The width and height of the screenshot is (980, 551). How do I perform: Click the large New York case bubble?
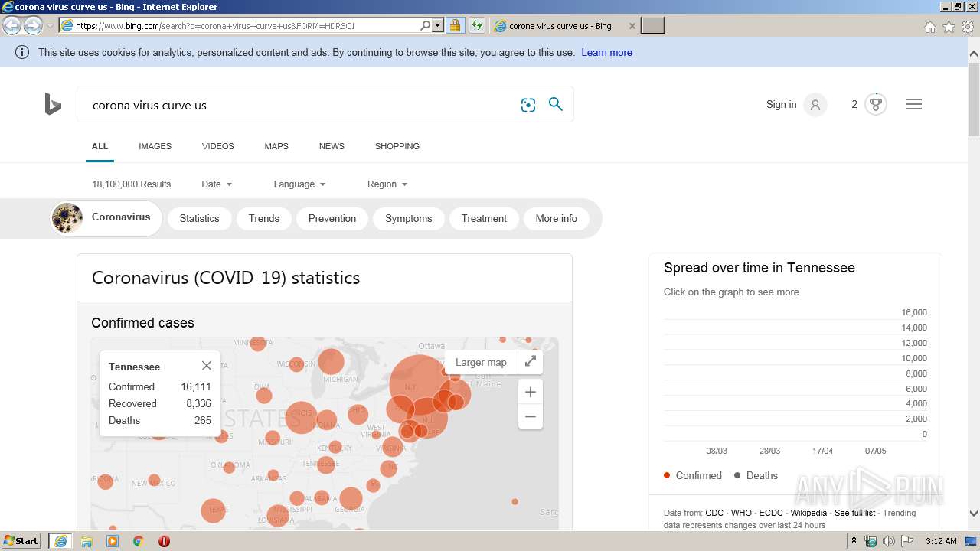(418, 385)
